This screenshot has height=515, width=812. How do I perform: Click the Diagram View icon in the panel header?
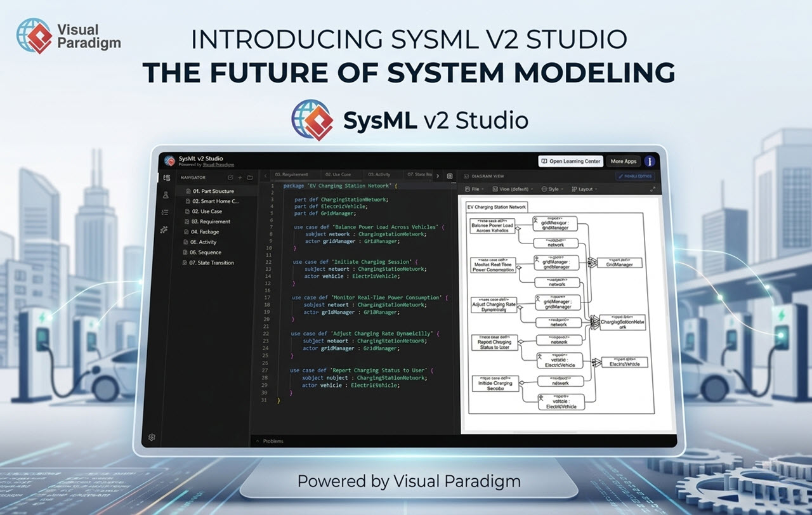(x=466, y=176)
